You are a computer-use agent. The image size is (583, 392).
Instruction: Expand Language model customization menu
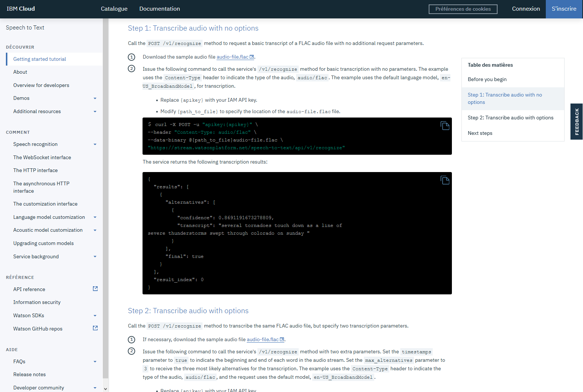(x=95, y=217)
